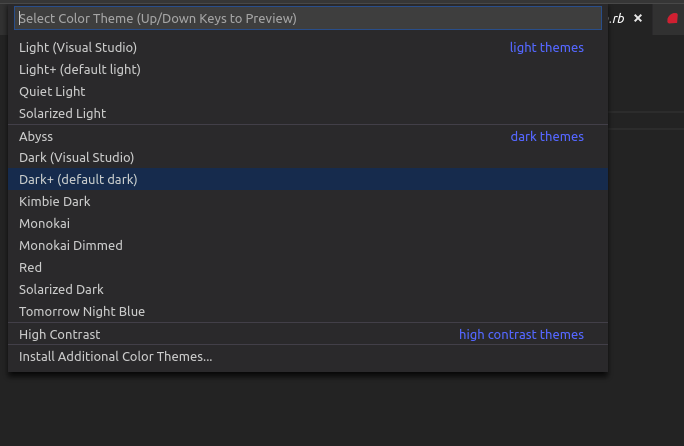Click the empty editor area below the list

(x=340, y=410)
